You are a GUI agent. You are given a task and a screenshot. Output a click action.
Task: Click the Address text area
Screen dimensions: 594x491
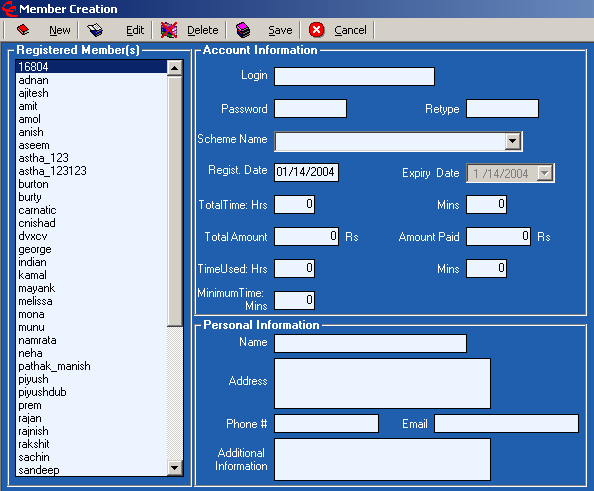tap(382, 383)
